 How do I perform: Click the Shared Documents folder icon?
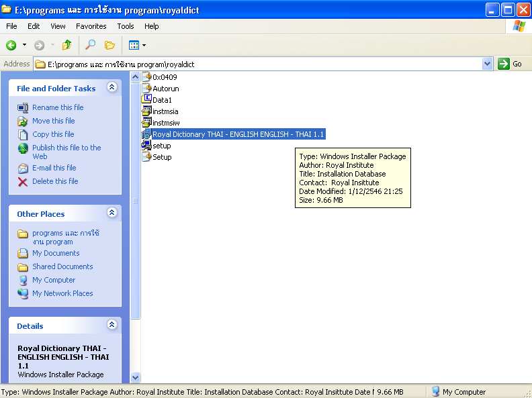coord(23,267)
